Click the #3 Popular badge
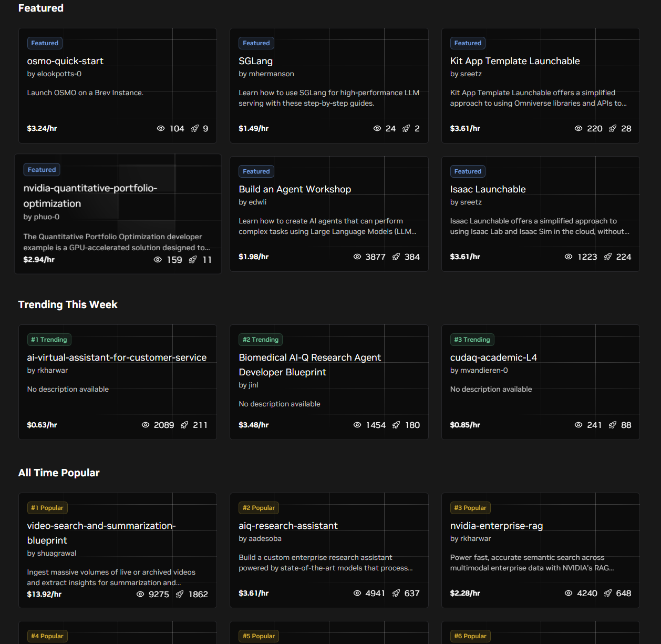The width and height of the screenshot is (661, 644). 470,508
